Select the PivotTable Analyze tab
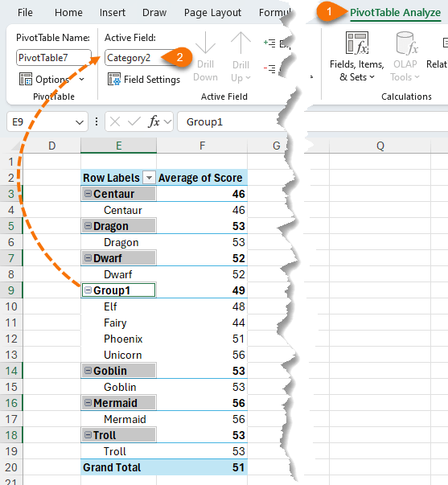This screenshot has height=485, width=448. (395, 13)
